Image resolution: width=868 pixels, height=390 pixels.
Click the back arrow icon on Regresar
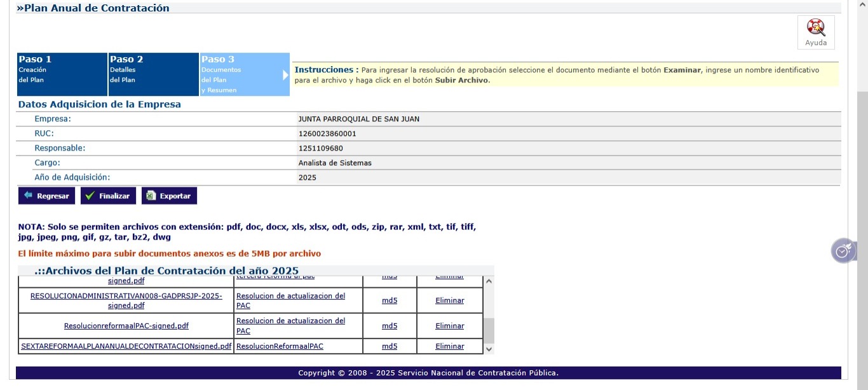pyautogui.click(x=28, y=196)
